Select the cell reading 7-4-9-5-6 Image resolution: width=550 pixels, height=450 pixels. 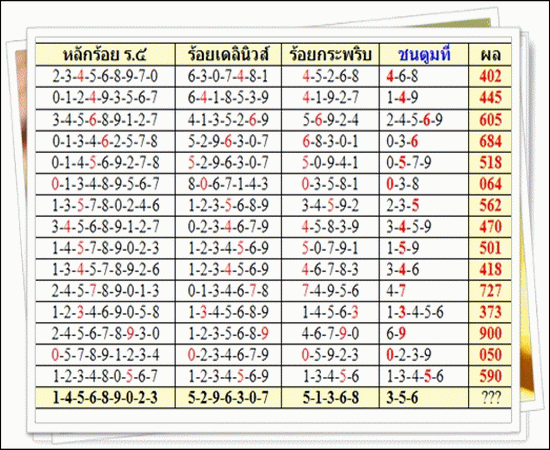tap(330, 291)
